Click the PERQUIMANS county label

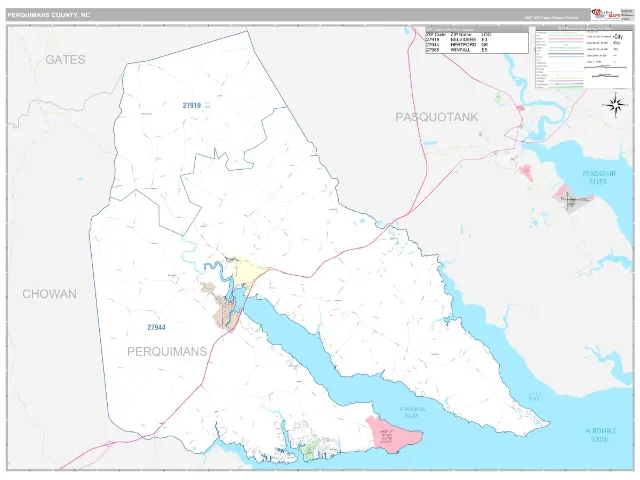[x=167, y=351]
